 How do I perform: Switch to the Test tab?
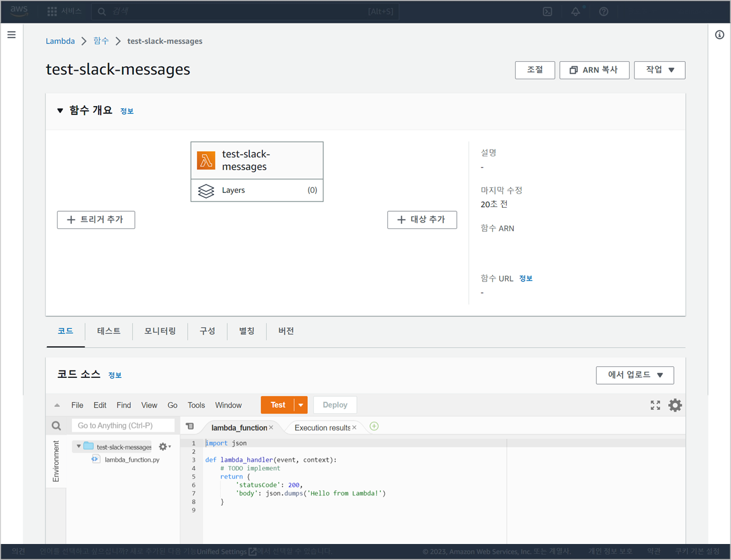[x=109, y=331]
